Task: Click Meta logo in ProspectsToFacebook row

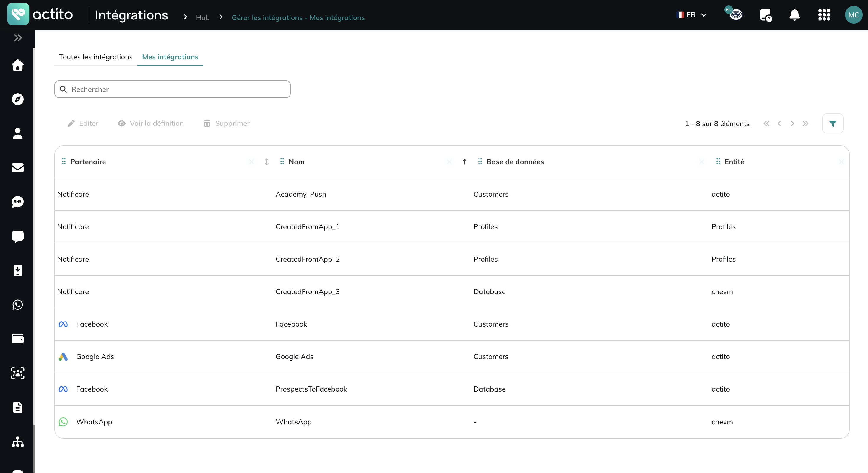Action: (63, 389)
